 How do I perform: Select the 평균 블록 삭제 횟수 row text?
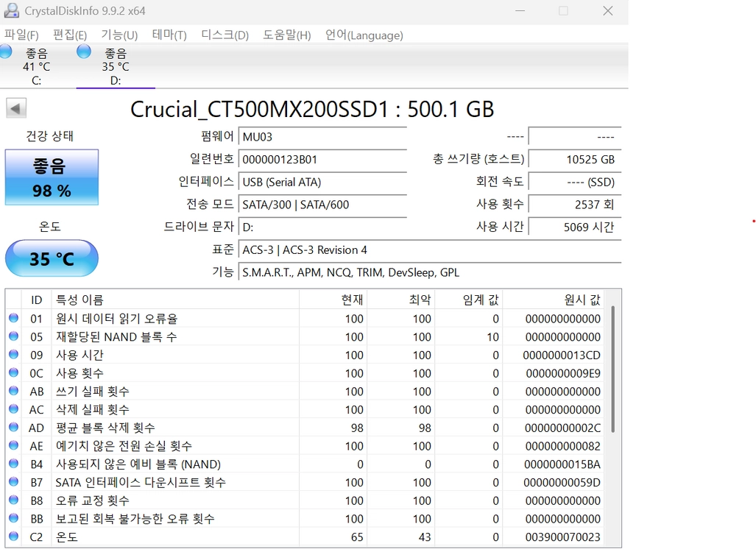[x=105, y=428]
